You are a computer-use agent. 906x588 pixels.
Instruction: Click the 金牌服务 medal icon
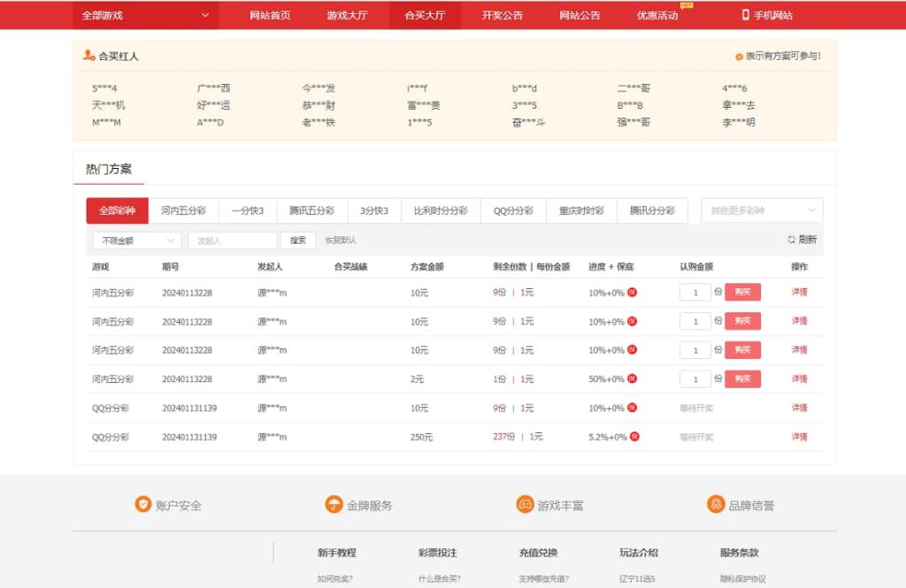pos(334,505)
